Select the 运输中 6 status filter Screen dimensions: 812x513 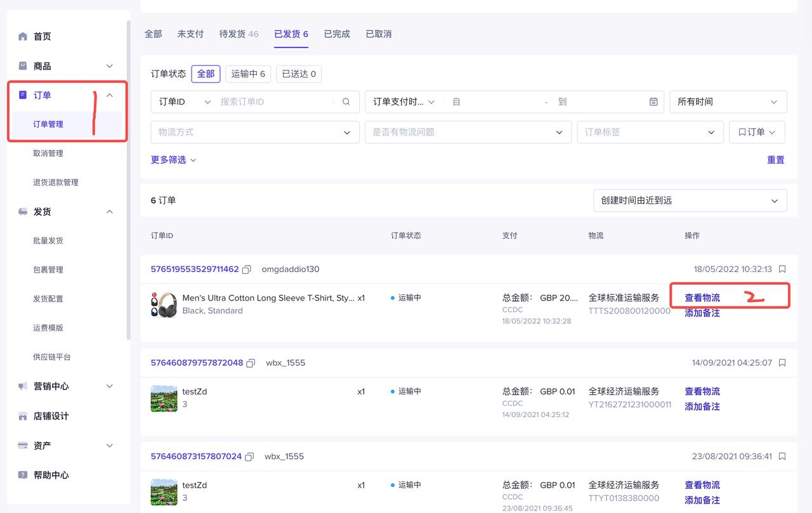248,74
